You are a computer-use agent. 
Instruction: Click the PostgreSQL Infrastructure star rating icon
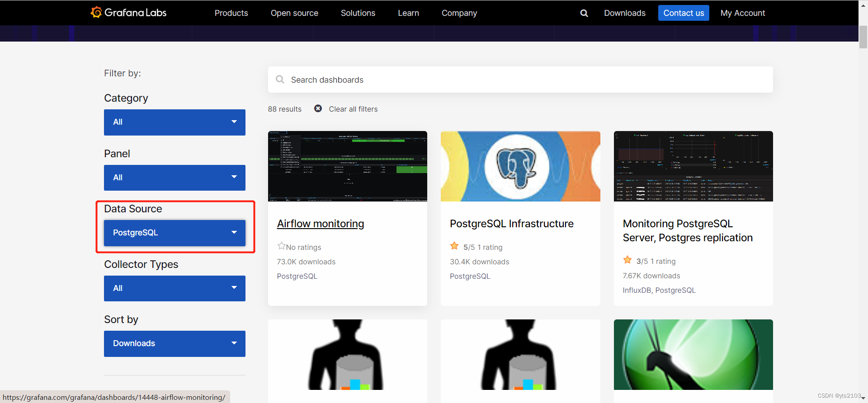454,246
